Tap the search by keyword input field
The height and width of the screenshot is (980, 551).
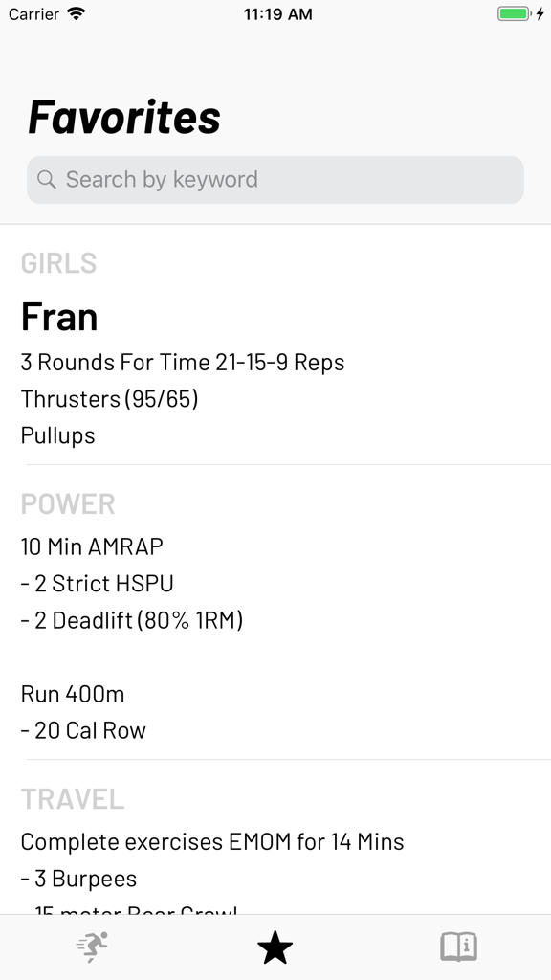pos(275,179)
